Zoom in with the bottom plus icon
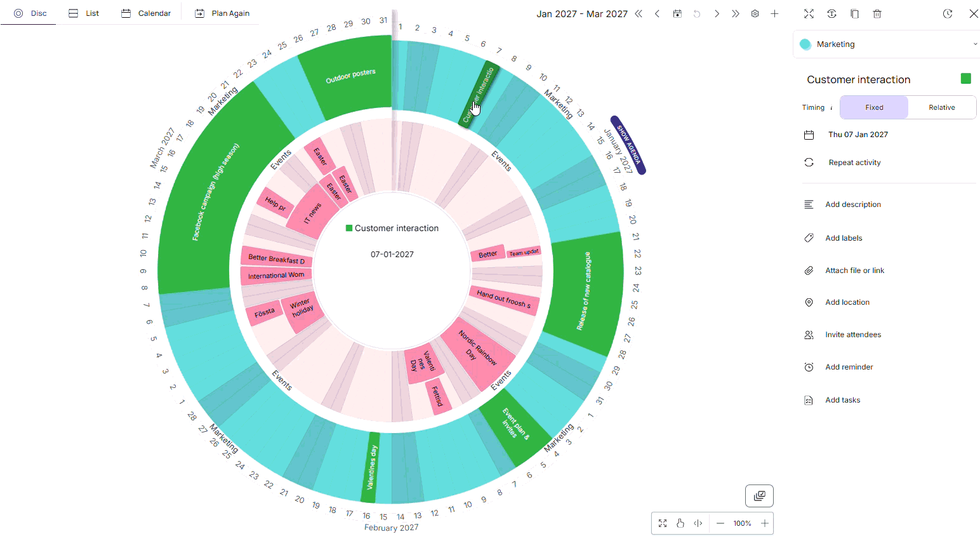The height and width of the screenshot is (541, 980). [x=765, y=523]
